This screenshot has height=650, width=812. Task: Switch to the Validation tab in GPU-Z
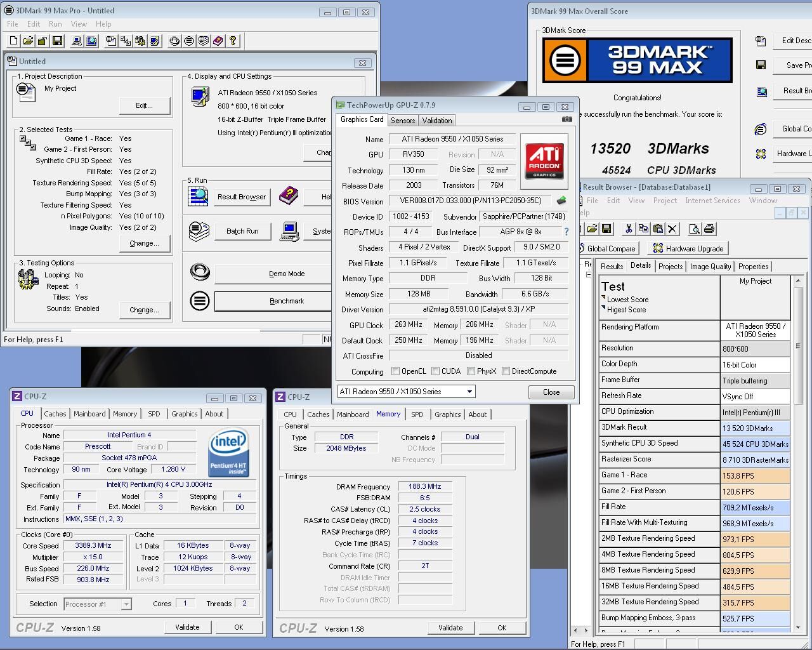pos(437,121)
